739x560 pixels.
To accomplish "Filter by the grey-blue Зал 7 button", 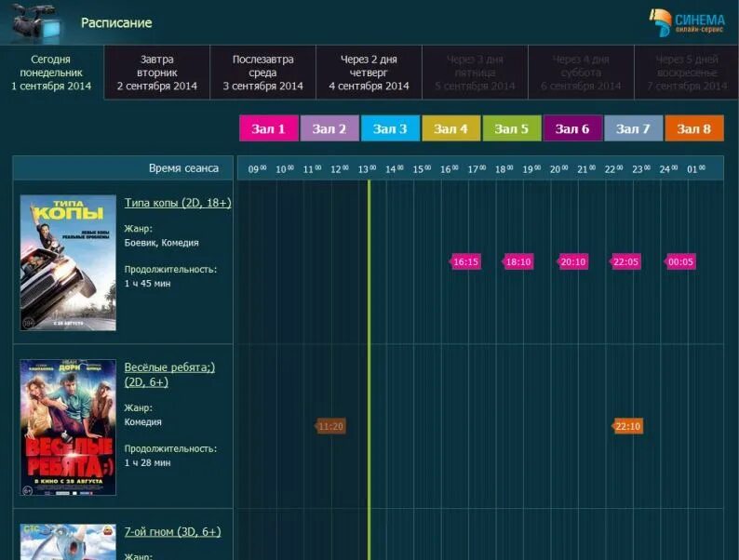I will pos(634,128).
